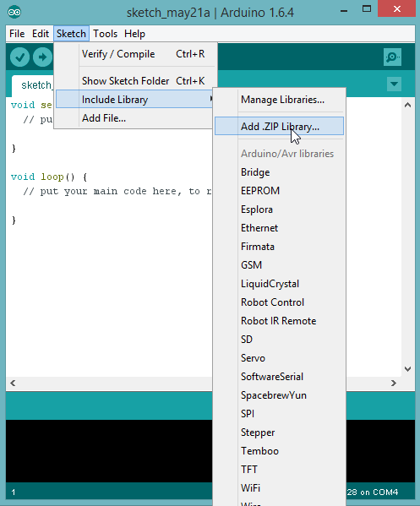Include the Stepper library

click(279, 433)
